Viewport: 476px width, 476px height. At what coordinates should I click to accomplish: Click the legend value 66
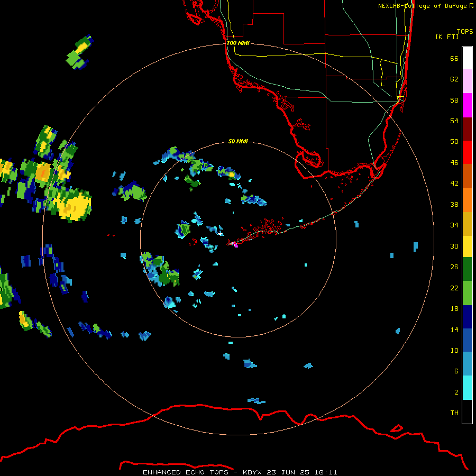(454, 59)
